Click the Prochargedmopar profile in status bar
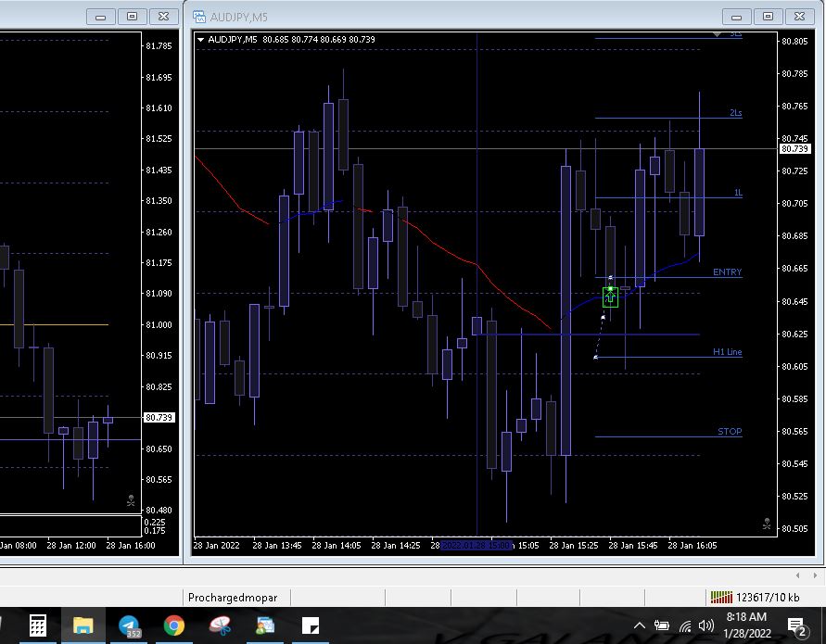The image size is (826, 644). pos(233,598)
